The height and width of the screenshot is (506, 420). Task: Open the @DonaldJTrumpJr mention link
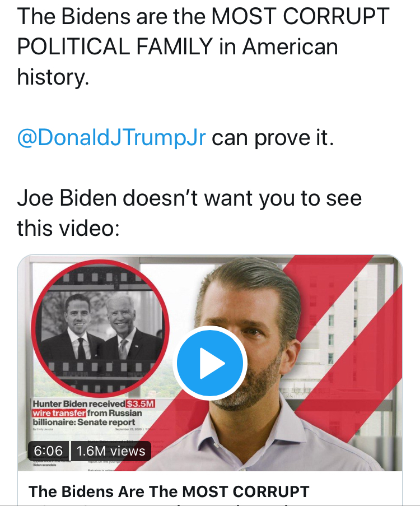coord(111,137)
